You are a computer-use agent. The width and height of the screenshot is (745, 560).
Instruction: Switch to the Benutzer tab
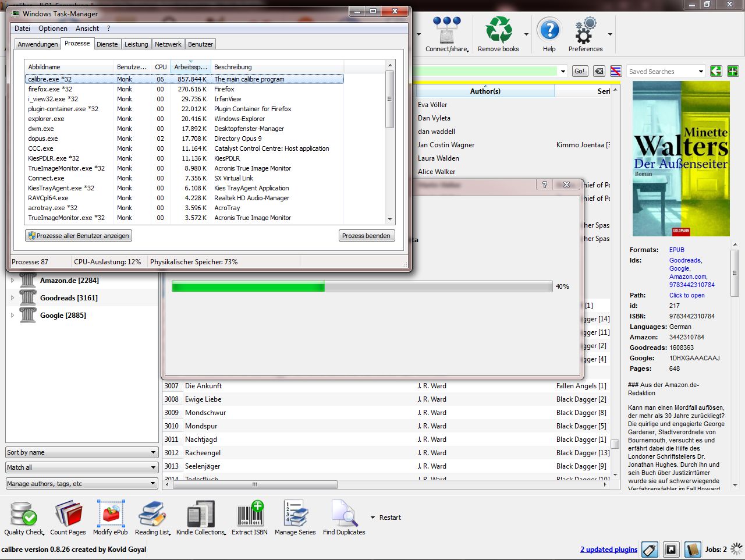click(x=201, y=44)
